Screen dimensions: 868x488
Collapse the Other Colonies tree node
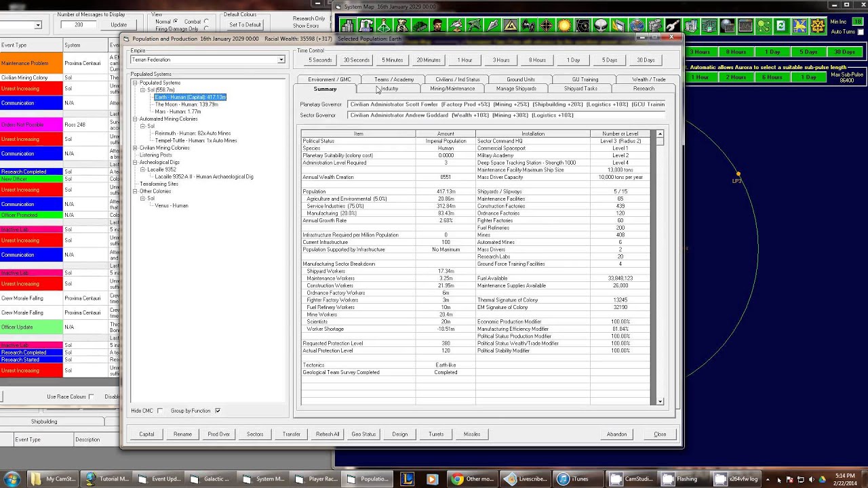135,191
